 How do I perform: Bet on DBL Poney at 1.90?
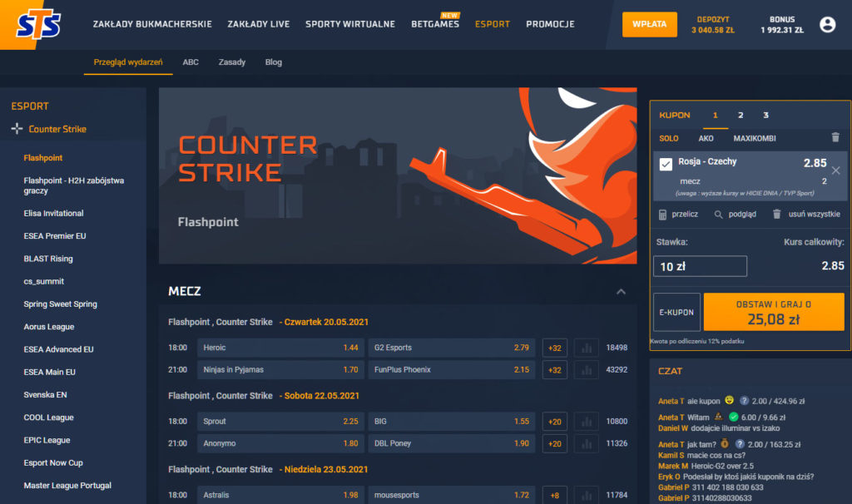452,444
